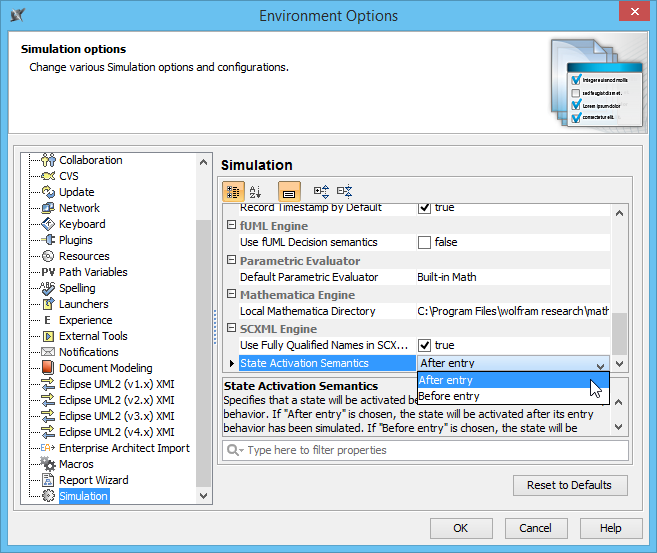
Task: Select Eclipse UML2 (v3.x) XMI entry
Action: [116, 416]
